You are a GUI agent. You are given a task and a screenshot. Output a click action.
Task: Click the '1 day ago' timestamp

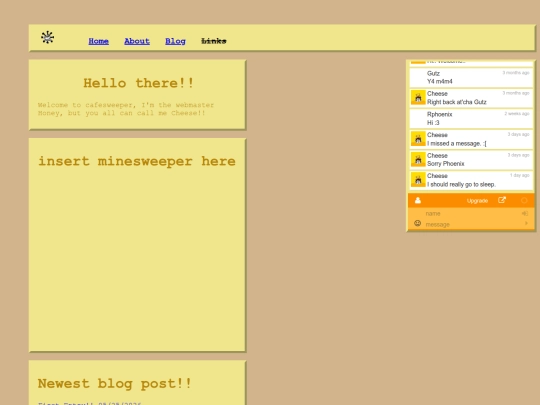519,175
